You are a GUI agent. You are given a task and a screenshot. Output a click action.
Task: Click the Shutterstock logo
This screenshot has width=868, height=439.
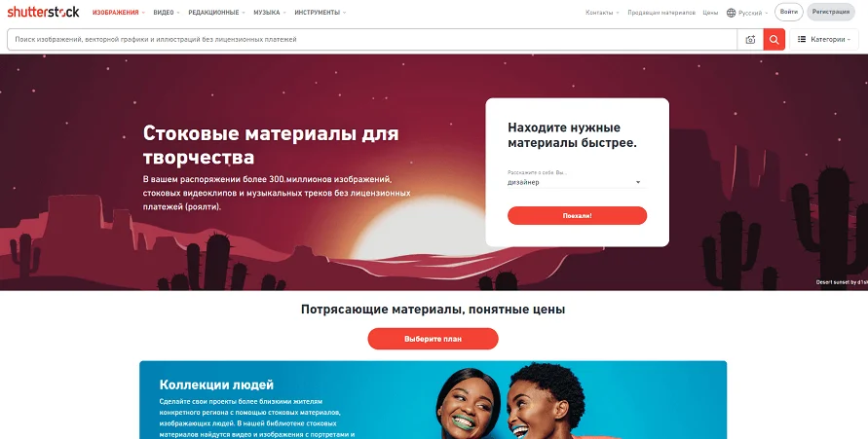43,12
